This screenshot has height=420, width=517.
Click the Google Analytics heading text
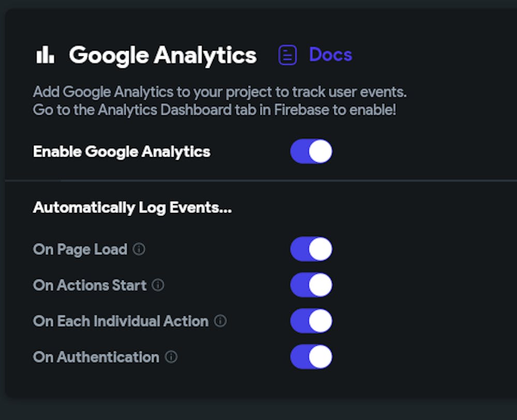point(163,55)
